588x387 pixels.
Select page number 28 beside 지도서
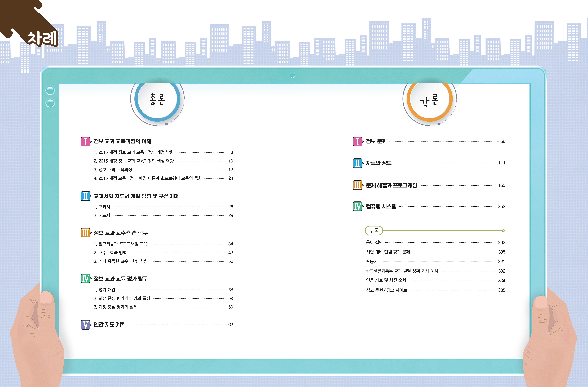point(231,215)
